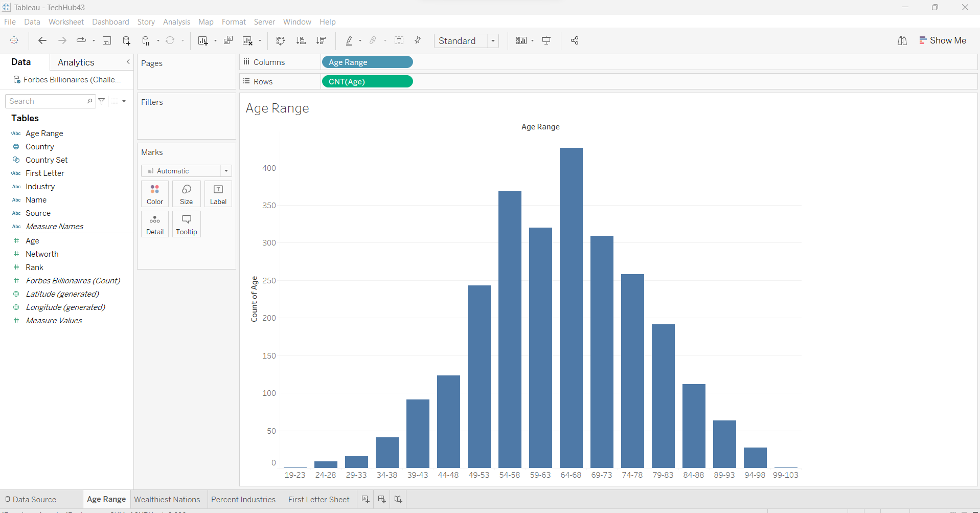Toggle Presentation Mode icon
Viewport: 980px width, 513px height.
click(x=546, y=41)
